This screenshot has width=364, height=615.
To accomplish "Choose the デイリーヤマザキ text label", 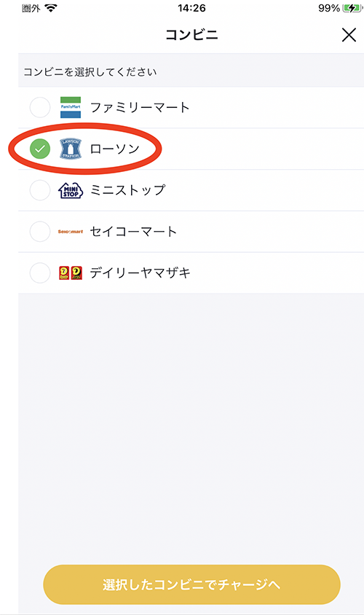I will coord(141,273).
